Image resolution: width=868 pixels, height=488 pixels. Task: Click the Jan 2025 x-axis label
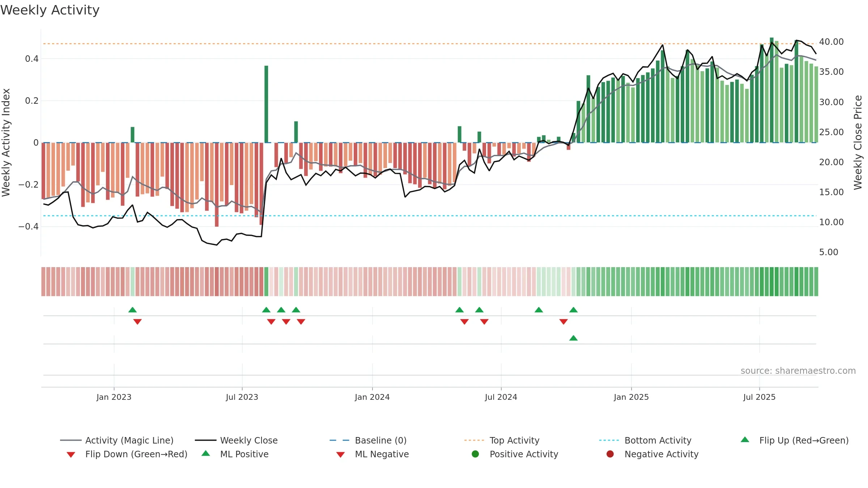pos(631,397)
